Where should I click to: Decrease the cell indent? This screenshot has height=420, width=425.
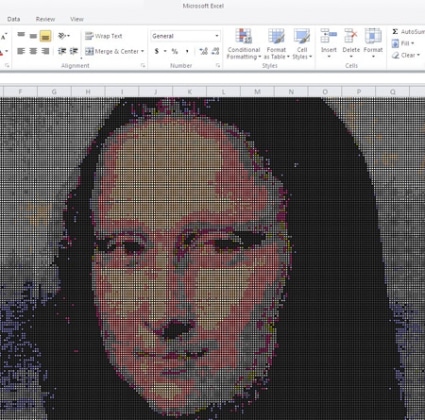click(x=62, y=51)
